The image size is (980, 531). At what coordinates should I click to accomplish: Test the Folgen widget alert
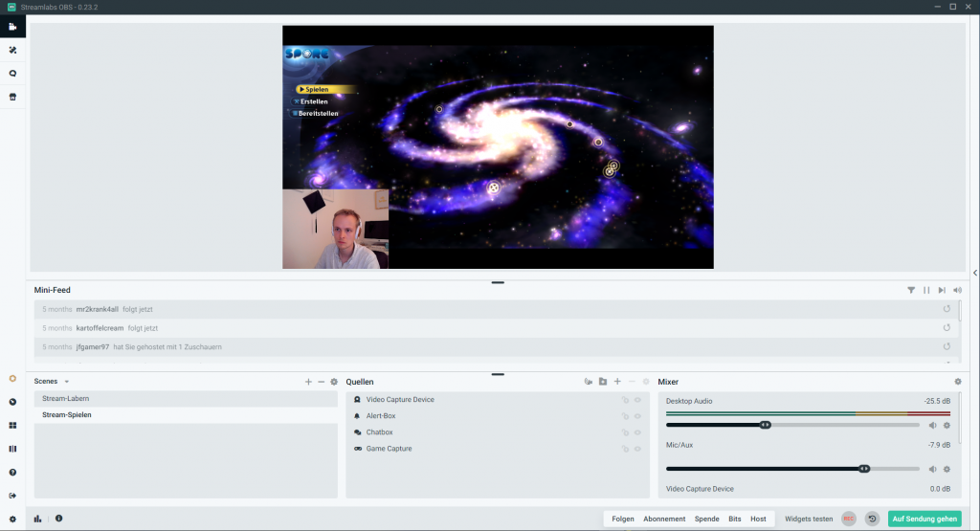click(622, 519)
